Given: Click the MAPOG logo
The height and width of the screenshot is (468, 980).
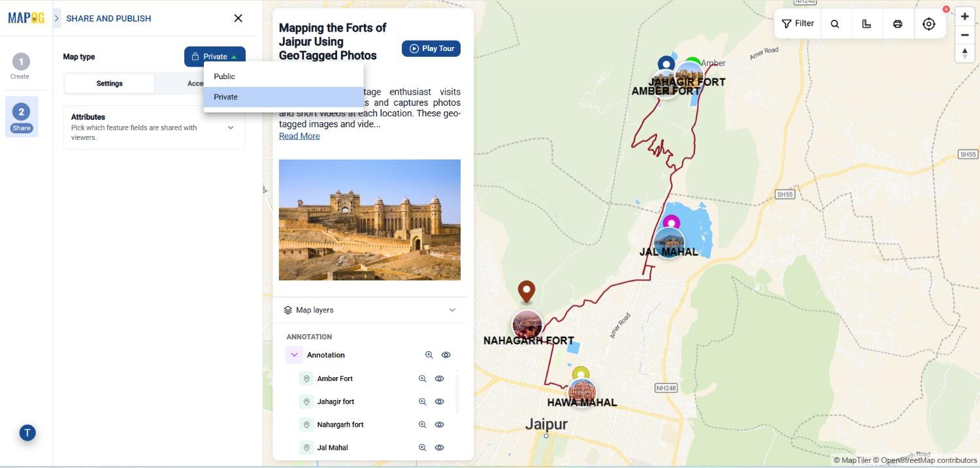Looking at the screenshot, I should click(x=26, y=18).
